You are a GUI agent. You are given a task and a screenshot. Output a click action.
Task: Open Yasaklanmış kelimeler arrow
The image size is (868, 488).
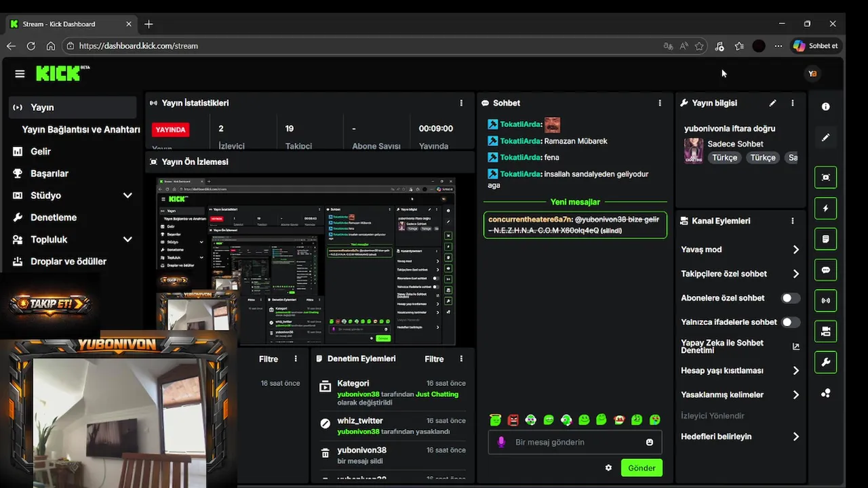point(795,394)
